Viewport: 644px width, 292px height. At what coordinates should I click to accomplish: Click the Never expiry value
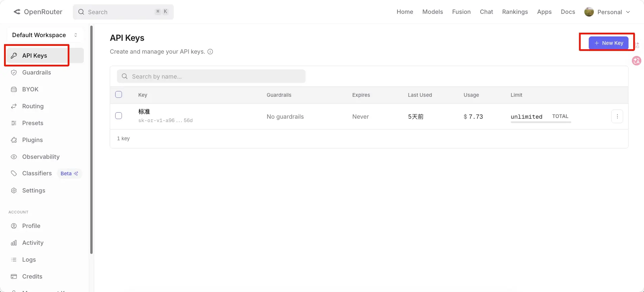coord(360,117)
